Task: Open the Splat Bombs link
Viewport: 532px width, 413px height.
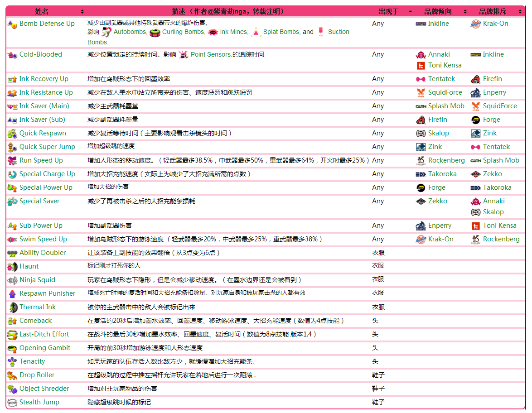Action: point(281,32)
